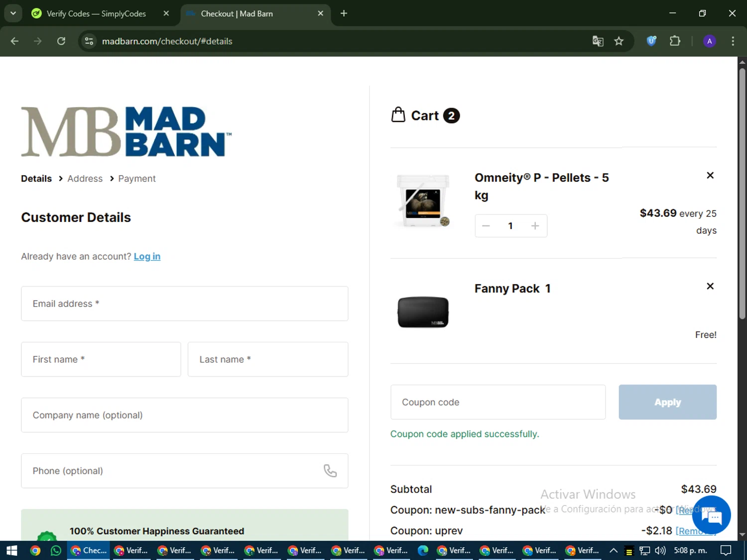The width and height of the screenshot is (747, 560).
Task: Focus the Email address field
Action: click(x=185, y=304)
